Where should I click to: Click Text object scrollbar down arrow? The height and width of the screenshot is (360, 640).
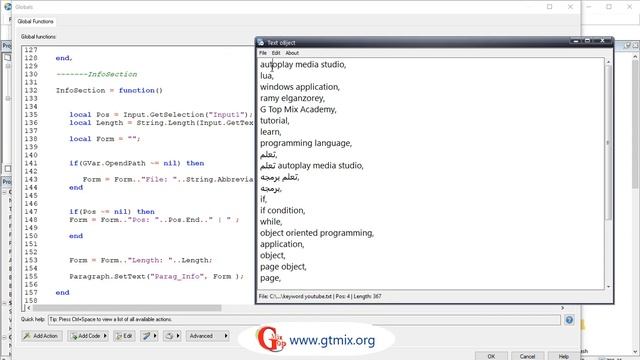(x=608, y=287)
